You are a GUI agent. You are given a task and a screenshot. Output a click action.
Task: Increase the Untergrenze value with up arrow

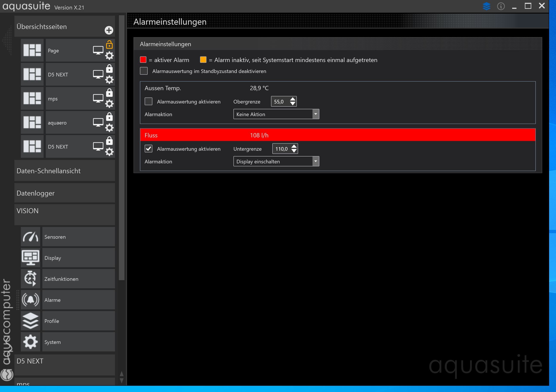click(294, 146)
